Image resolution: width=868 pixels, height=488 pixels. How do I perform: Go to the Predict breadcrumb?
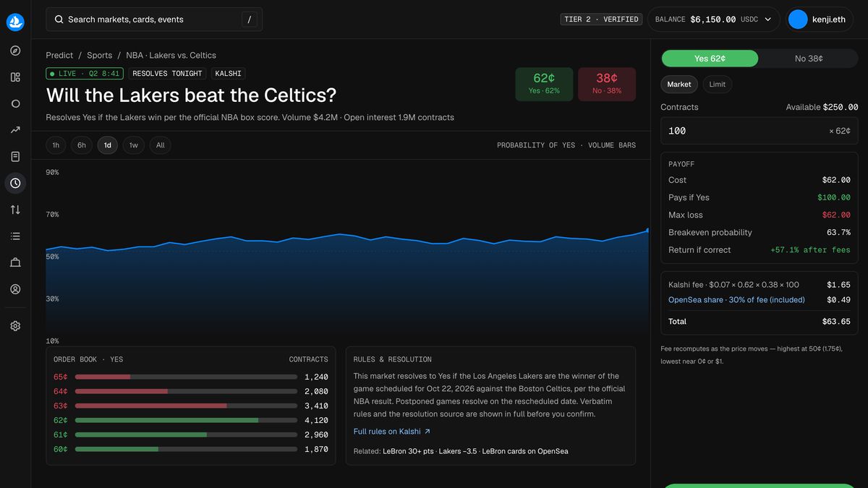(x=59, y=56)
